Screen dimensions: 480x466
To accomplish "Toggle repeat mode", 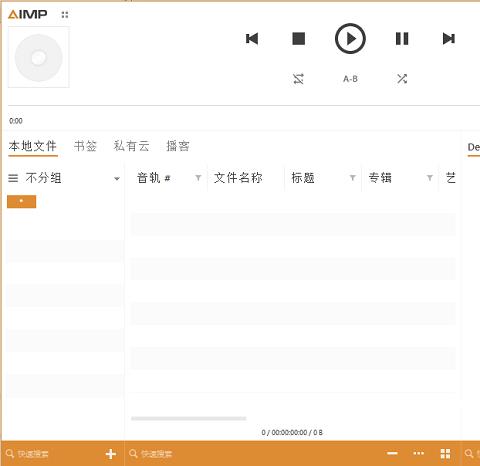I will click(x=298, y=79).
